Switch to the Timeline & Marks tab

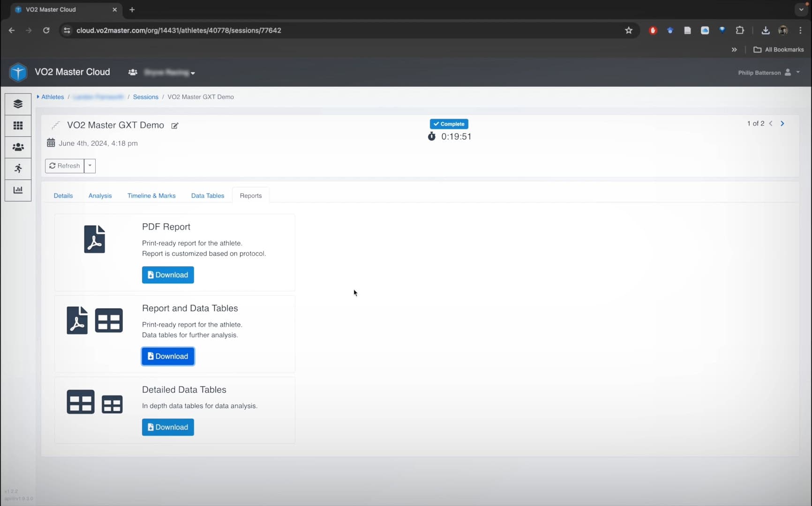(151, 196)
